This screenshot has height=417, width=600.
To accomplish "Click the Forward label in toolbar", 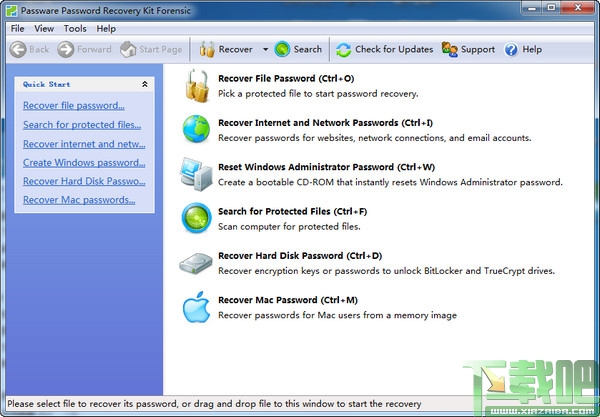I will pos(94,49).
